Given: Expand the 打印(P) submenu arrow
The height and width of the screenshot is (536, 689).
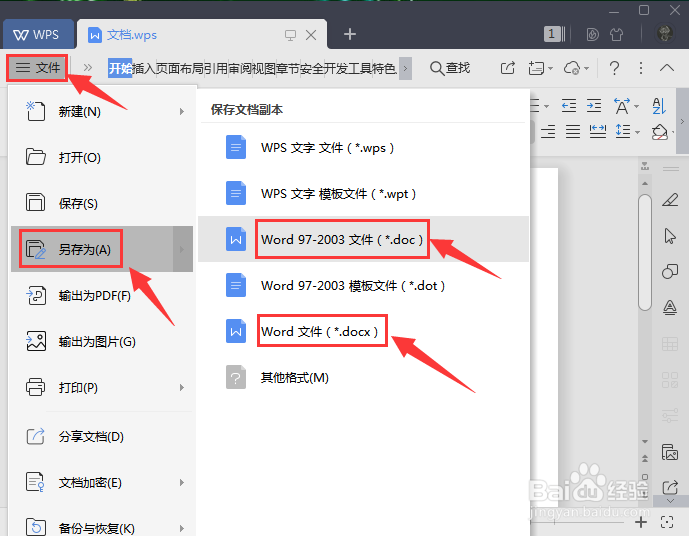Looking at the screenshot, I should point(181,388).
